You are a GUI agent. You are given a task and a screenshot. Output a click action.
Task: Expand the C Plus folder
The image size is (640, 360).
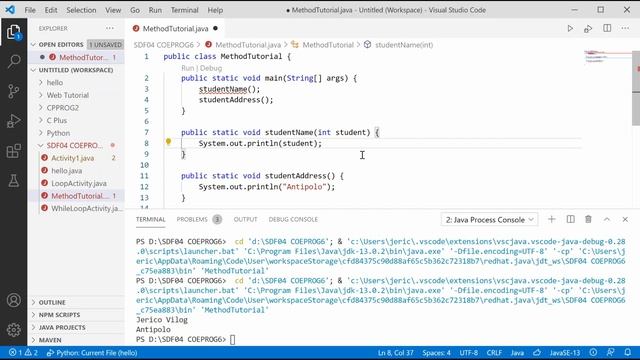(77, 120)
